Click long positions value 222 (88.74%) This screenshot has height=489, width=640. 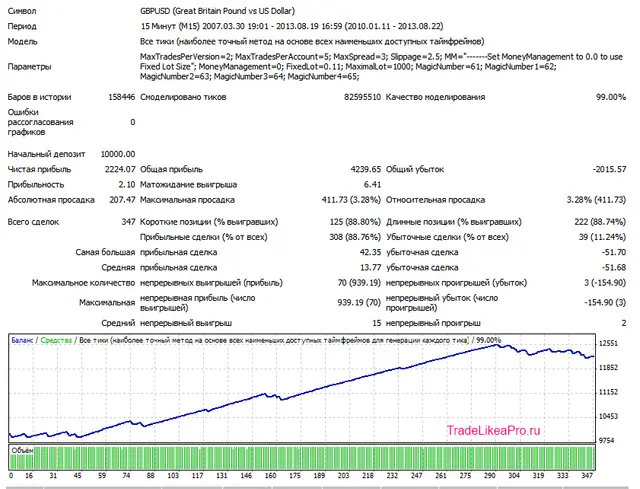tap(600, 222)
